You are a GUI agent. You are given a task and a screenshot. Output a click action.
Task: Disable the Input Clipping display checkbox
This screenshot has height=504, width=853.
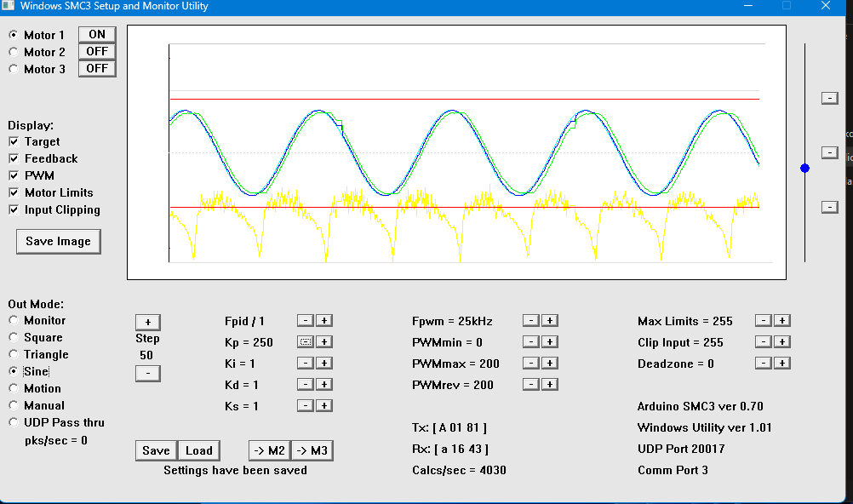coord(14,210)
